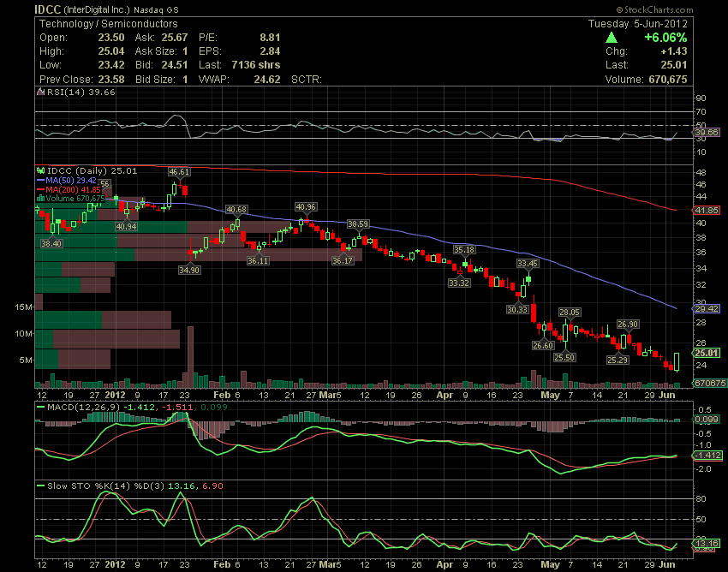Click the Technology / Semiconductors sector label

coord(108,24)
